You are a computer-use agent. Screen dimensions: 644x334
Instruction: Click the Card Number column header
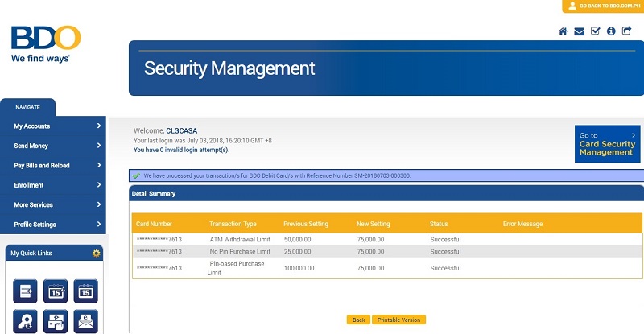coord(154,224)
